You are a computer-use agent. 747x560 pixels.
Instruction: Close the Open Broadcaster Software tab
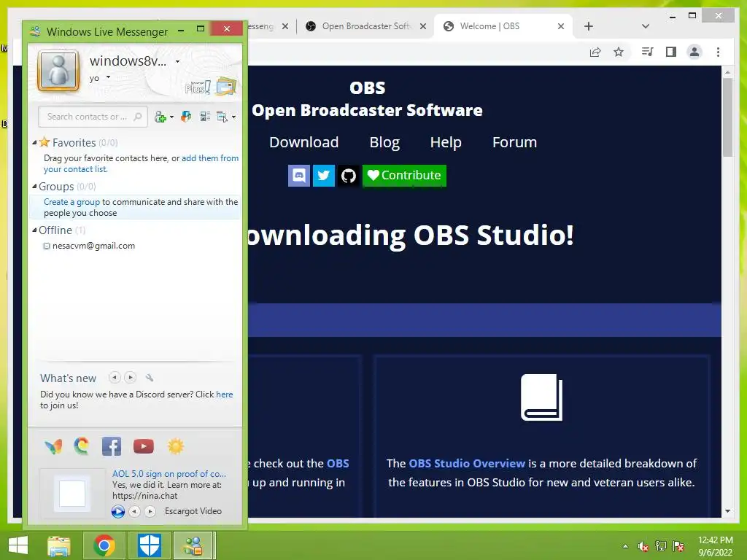pyautogui.click(x=423, y=26)
